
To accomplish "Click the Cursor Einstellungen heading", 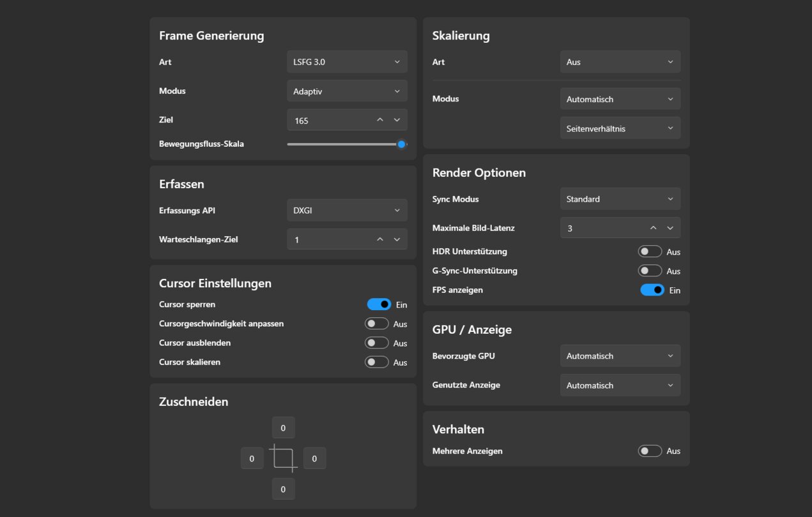I will tap(215, 283).
